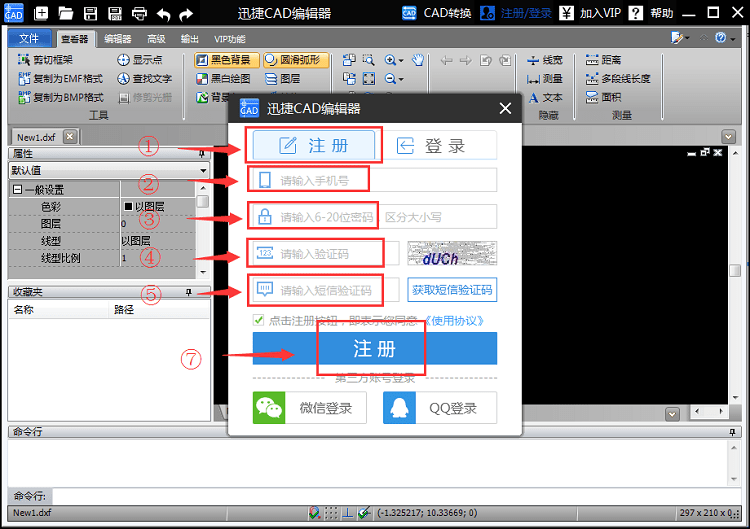Choose 复制为EMF格式 option
The width and height of the screenshot is (750, 529).
[60, 78]
